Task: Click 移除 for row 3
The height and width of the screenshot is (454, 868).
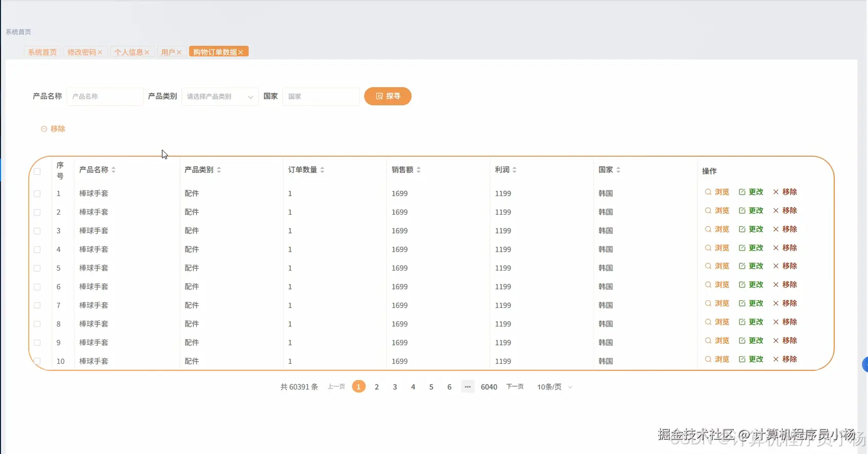Action: [x=784, y=229]
